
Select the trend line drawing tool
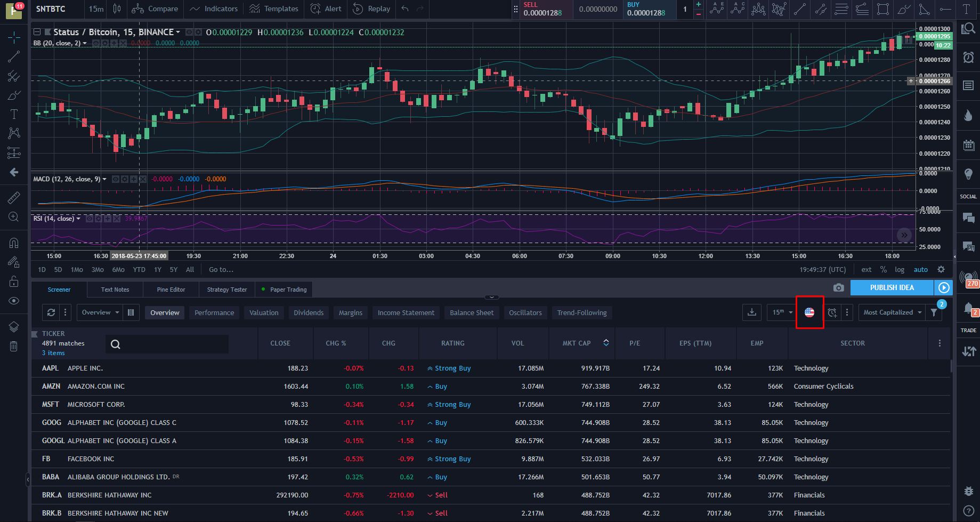point(14,56)
